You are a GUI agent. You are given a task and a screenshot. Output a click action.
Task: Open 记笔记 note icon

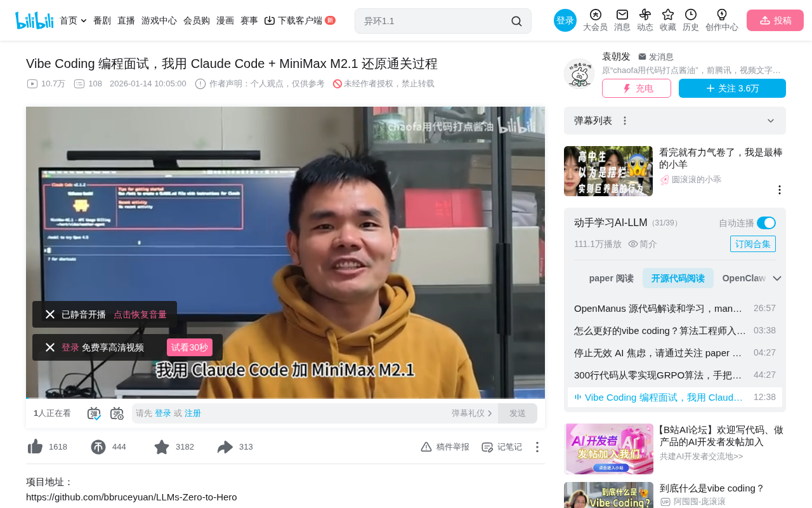[x=502, y=447]
